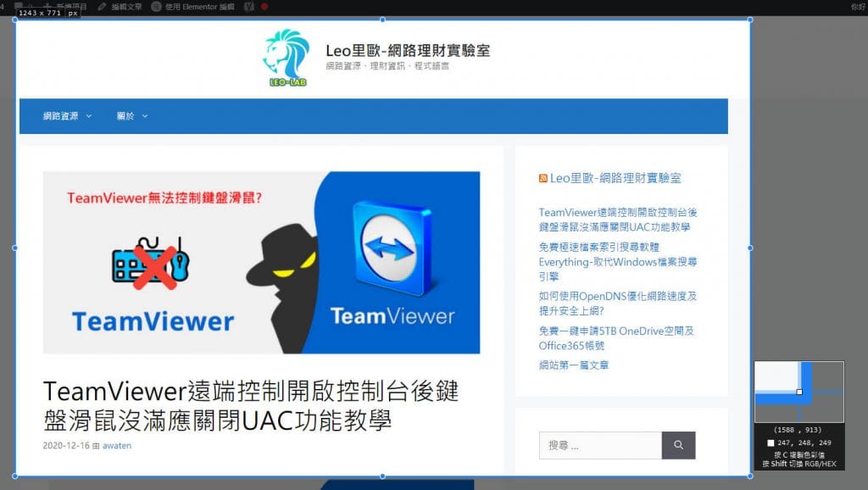The height and width of the screenshot is (490, 868).
Task: Expand the chevron next to 網路資源
Action: coord(88,116)
